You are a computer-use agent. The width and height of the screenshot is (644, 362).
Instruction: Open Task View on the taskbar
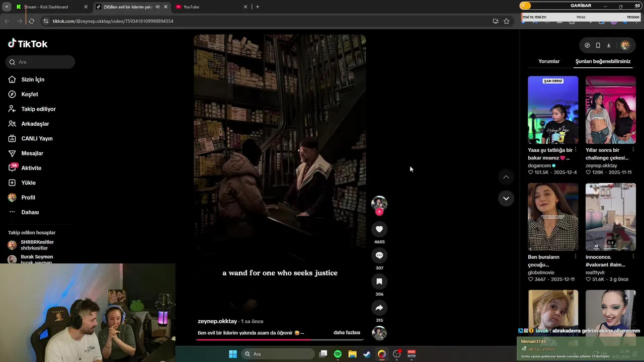pos(323,354)
